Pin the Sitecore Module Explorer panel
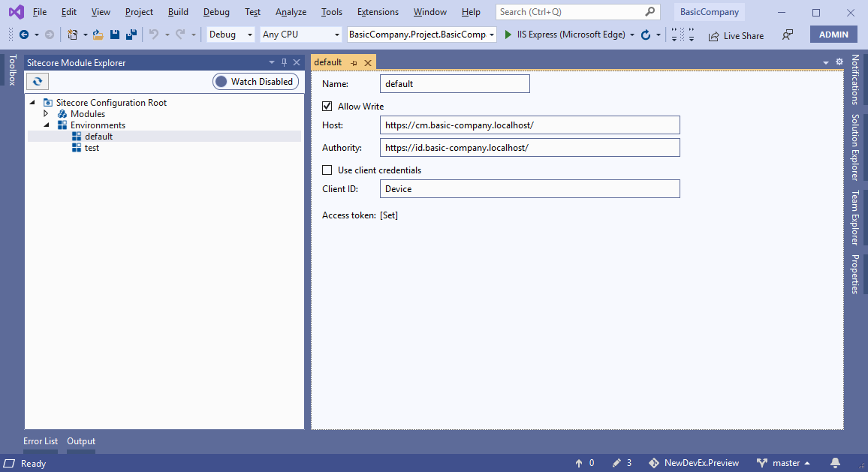The height and width of the screenshot is (472, 868). (284, 62)
